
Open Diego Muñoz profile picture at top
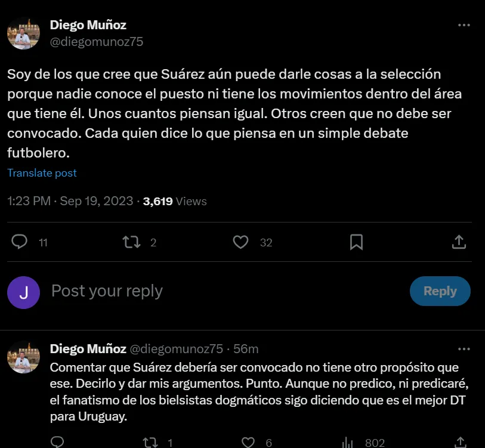pos(23,33)
